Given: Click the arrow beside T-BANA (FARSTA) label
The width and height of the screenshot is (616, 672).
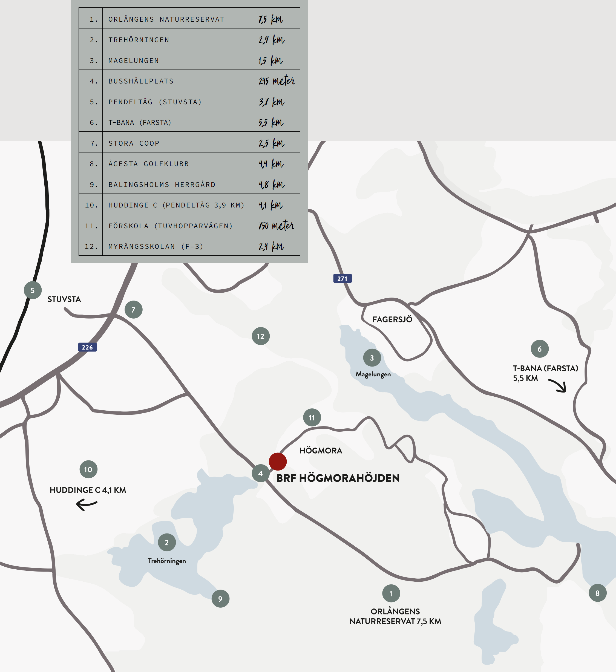Looking at the screenshot, I should 558,385.
